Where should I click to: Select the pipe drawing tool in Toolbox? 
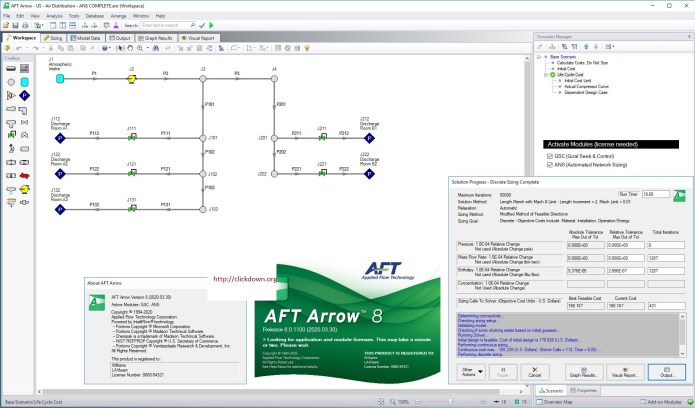point(11,68)
